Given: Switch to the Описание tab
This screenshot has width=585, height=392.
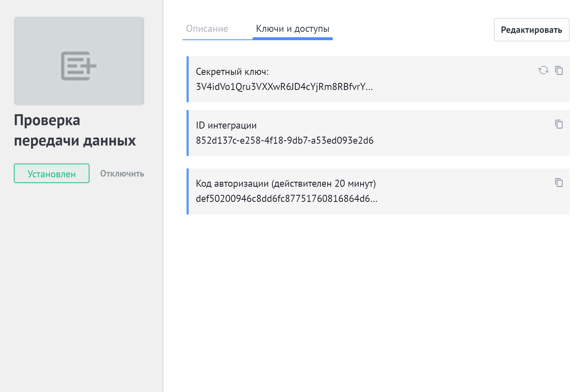Looking at the screenshot, I should [207, 28].
